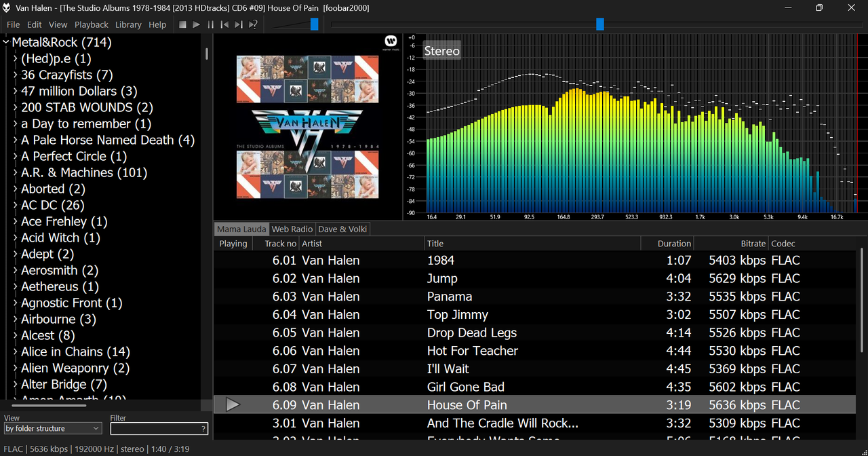Image resolution: width=868 pixels, height=456 pixels.
Task: Click the status bar playback info text
Action: pos(98,449)
